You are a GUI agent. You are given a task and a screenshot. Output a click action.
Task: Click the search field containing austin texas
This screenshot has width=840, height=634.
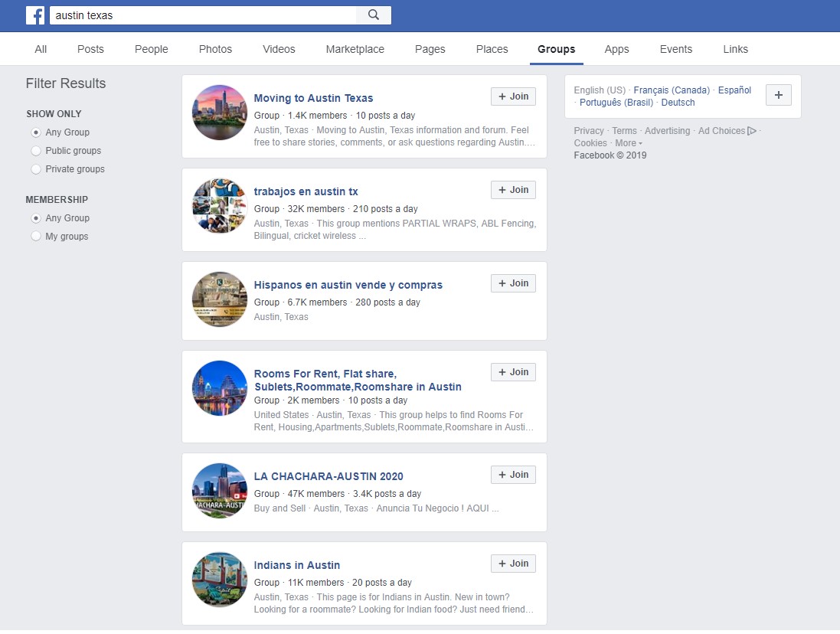click(203, 15)
